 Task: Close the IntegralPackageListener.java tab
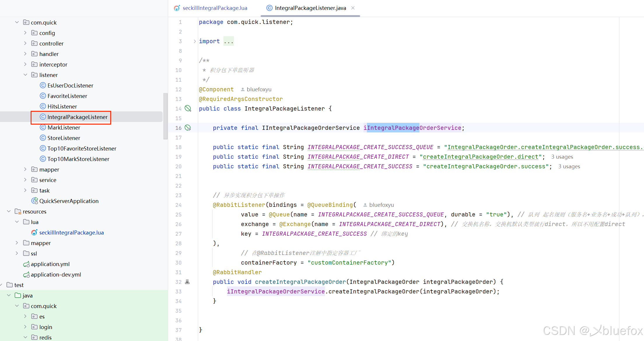pyautogui.click(x=353, y=8)
